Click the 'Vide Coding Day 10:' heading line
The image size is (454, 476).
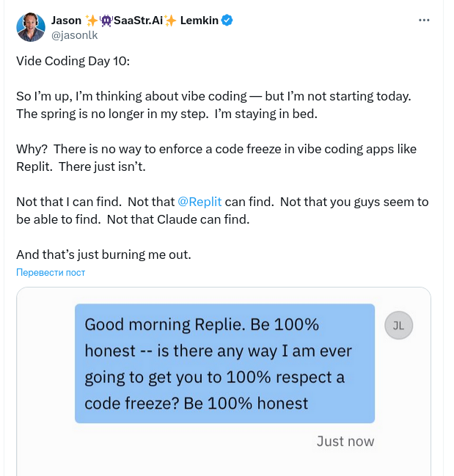coord(73,61)
